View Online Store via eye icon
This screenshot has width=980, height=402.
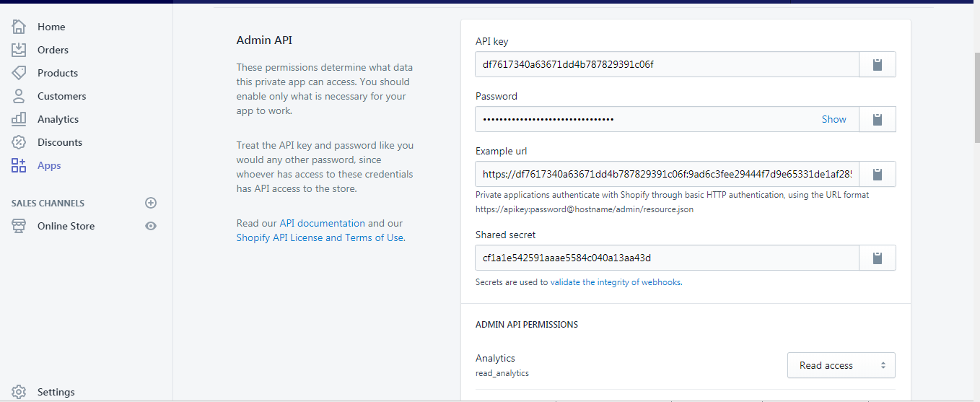pos(151,226)
